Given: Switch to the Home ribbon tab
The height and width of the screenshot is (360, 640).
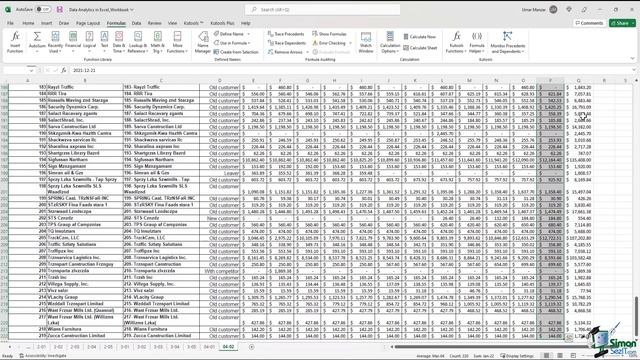Looking at the screenshot, I should tap(28, 23).
